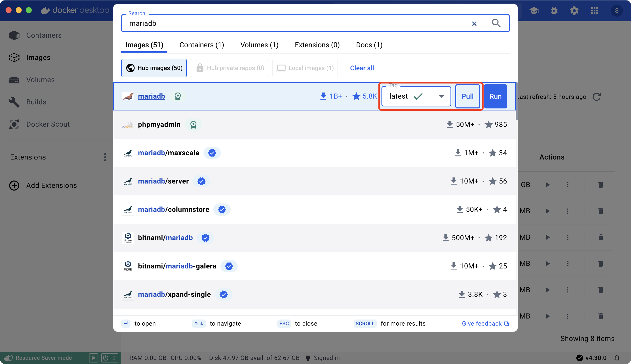This screenshot has width=631, height=364.
Task: Click the Docker Scout icon next to mariadb
Action: pyautogui.click(x=177, y=96)
